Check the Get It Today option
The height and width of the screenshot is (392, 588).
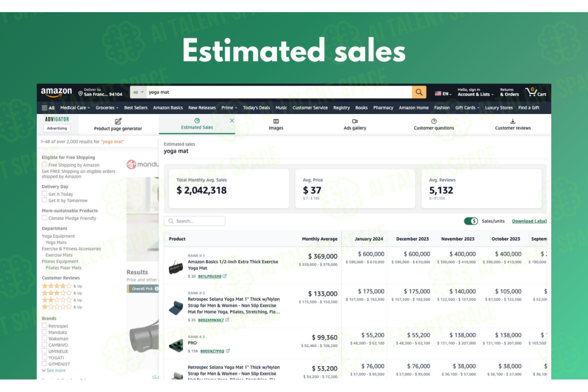[x=44, y=194]
